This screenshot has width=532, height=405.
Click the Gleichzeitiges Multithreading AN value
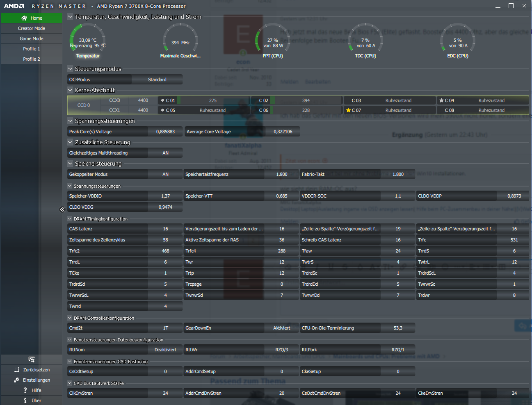[x=165, y=153]
